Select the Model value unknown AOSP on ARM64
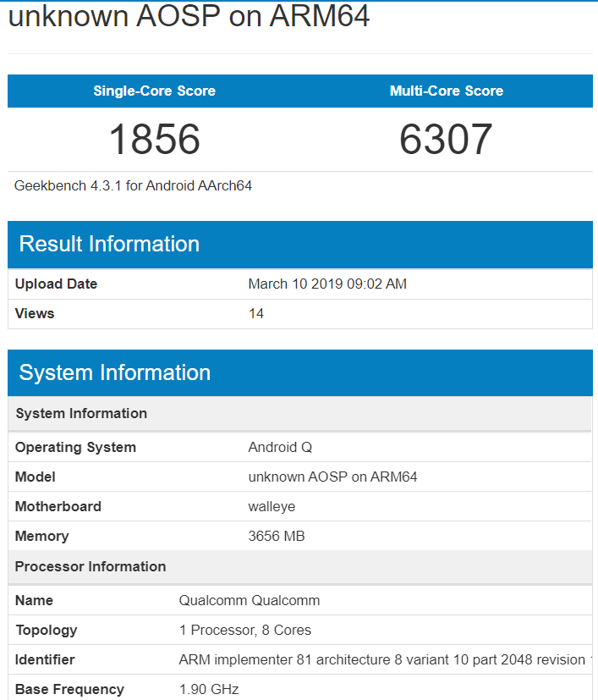The height and width of the screenshot is (700, 598). (332, 477)
